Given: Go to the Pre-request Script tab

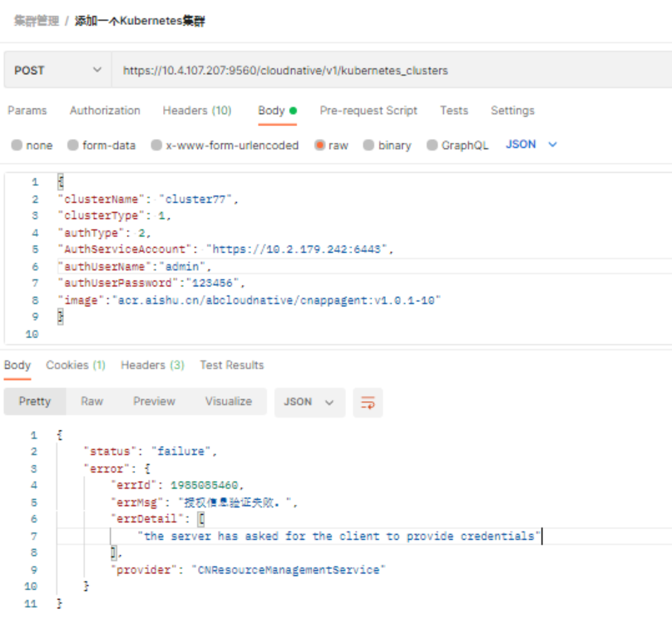Looking at the screenshot, I should coord(368,111).
